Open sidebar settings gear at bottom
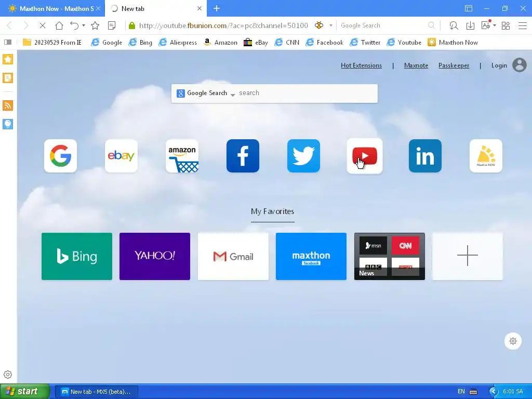The width and height of the screenshot is (532, 399). pos(8,375)
